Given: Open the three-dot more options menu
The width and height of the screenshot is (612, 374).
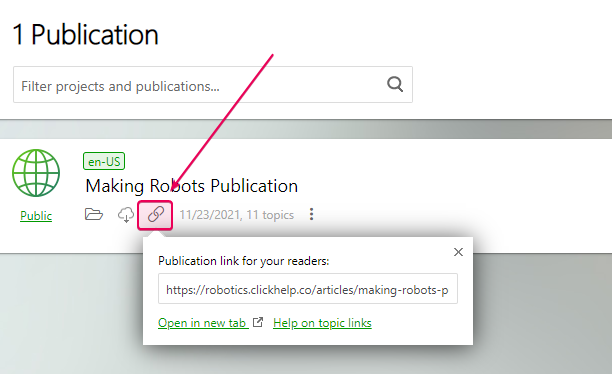Looking at the screenshot, I should click(311, 214).
